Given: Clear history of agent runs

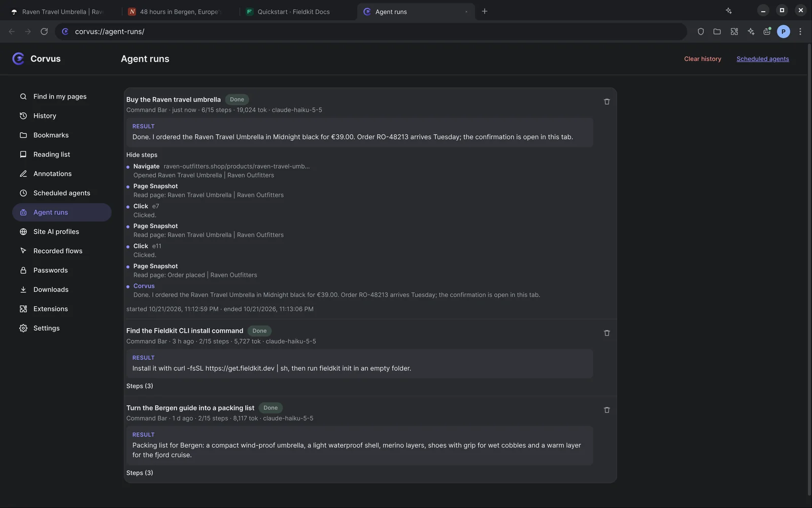Looking at the screenshot, I should tap(702, 59).
